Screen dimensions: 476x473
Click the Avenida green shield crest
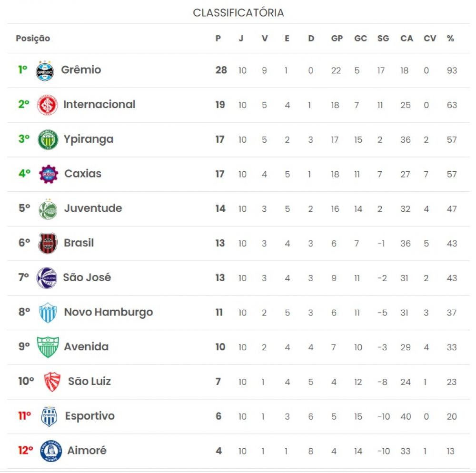pos(48,347)
